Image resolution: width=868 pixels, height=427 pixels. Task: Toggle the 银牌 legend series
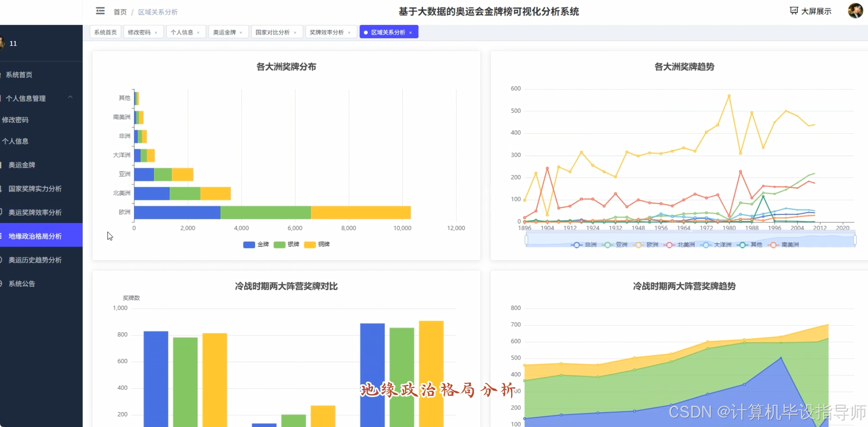click(287, 245)
